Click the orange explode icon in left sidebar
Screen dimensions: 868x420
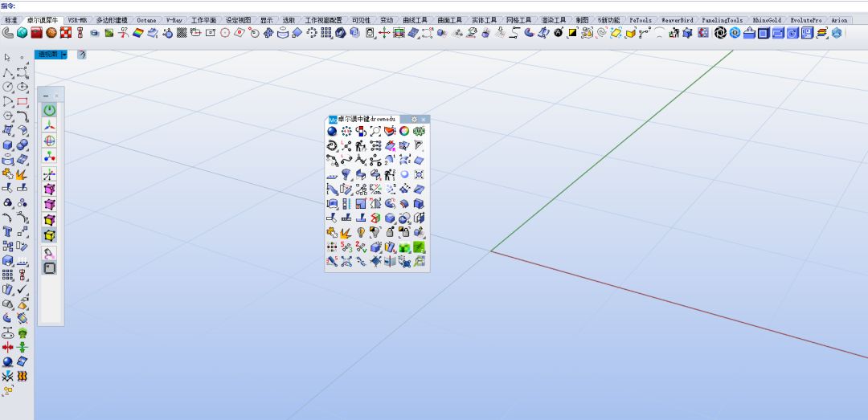pyautogui.click(x=23, y=173)
